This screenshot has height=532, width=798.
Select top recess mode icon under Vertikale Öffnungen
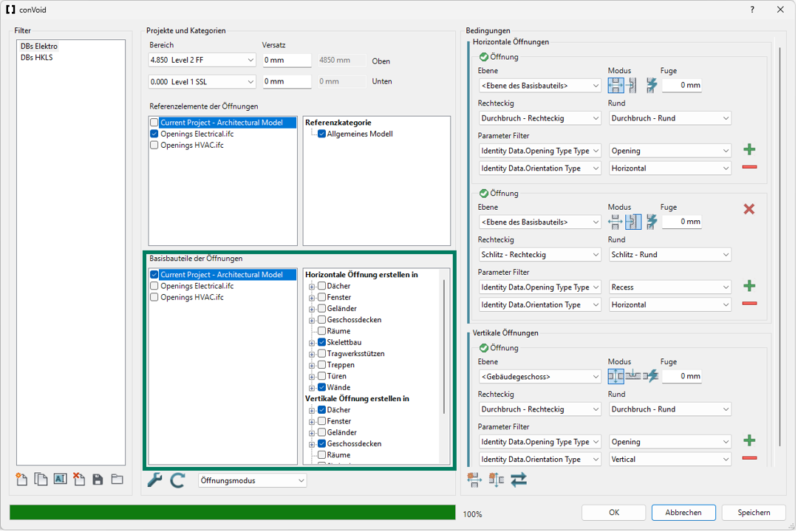coord(633,377)
